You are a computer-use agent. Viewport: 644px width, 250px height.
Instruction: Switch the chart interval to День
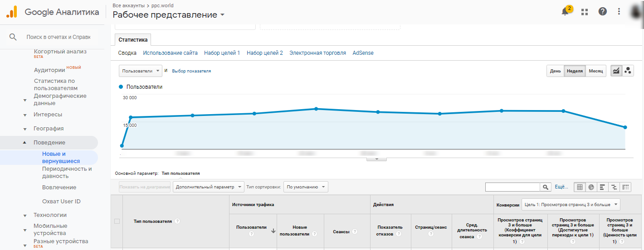555,71
